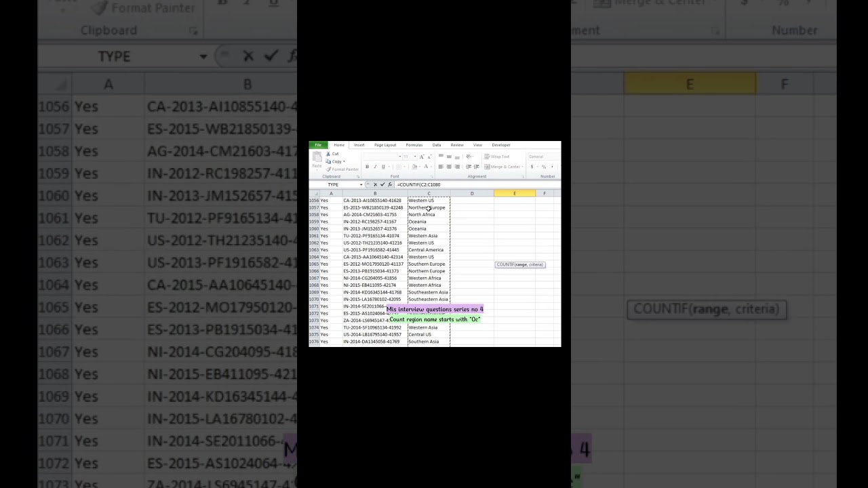Open the font name dropdown
Image resolution: width=868 pixels, height=488 pixels.
tap(400, 157)
